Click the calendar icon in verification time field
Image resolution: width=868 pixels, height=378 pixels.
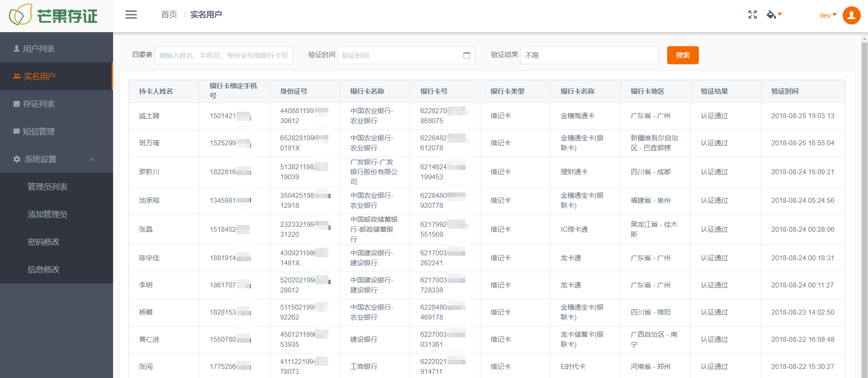pyautogui.click(x=467, y=55)
